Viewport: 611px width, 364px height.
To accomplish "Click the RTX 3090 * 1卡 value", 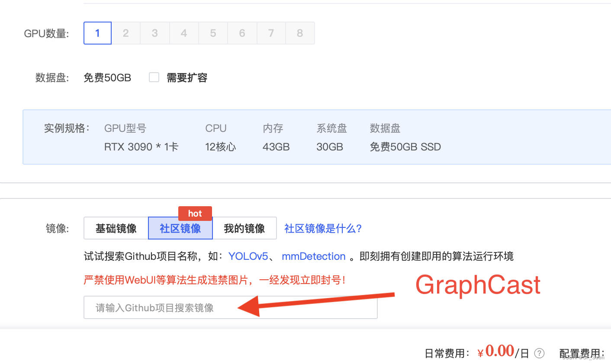I will [141, 147].
